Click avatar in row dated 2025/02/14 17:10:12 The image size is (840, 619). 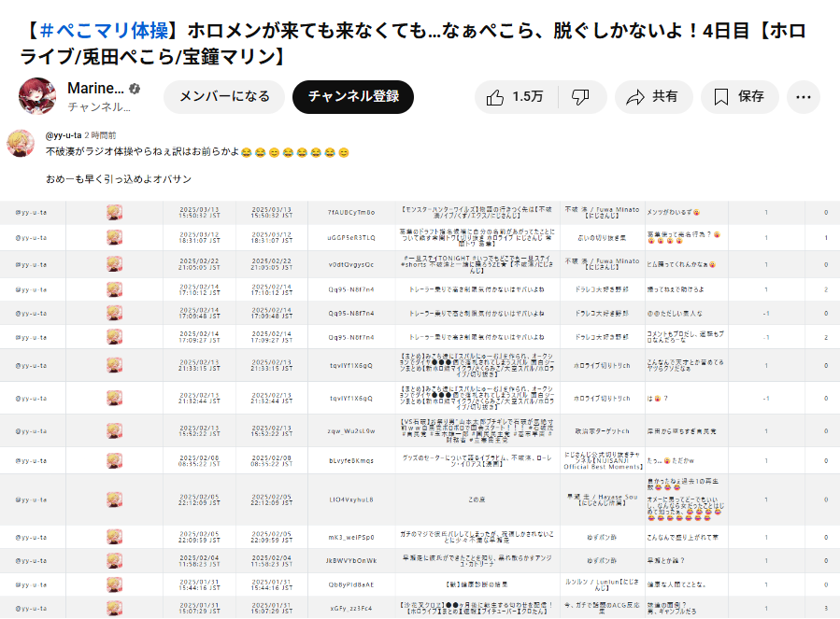click(x=114, y=289)
